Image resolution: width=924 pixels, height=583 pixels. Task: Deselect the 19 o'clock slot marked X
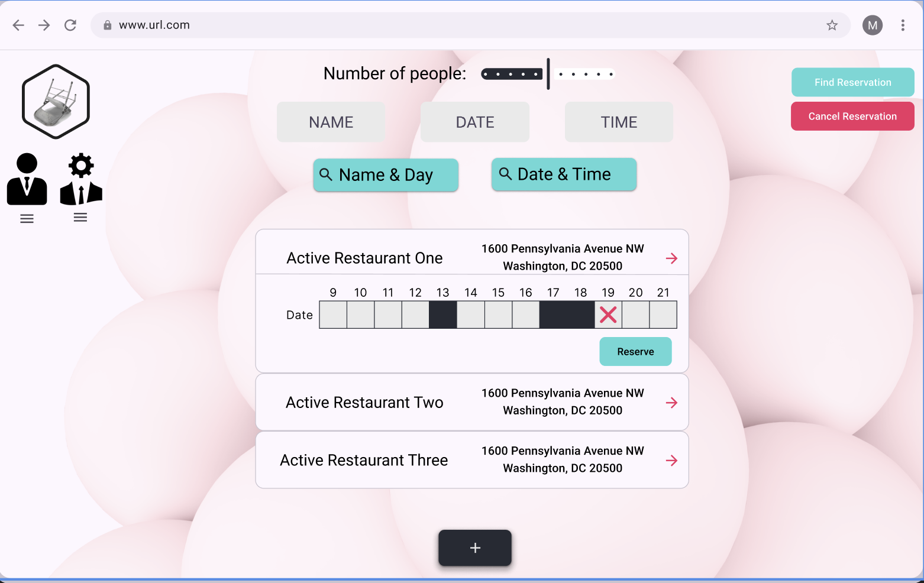608,315
